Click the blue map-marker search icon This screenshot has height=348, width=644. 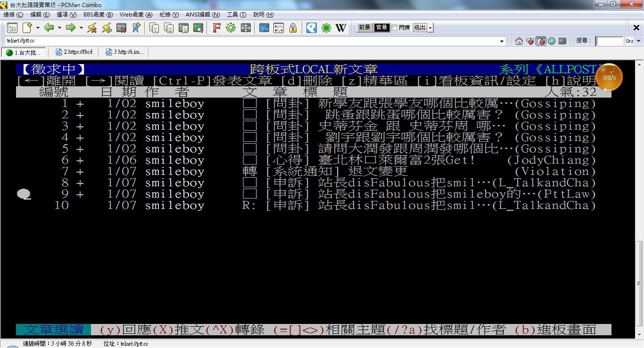click(311, 28)
